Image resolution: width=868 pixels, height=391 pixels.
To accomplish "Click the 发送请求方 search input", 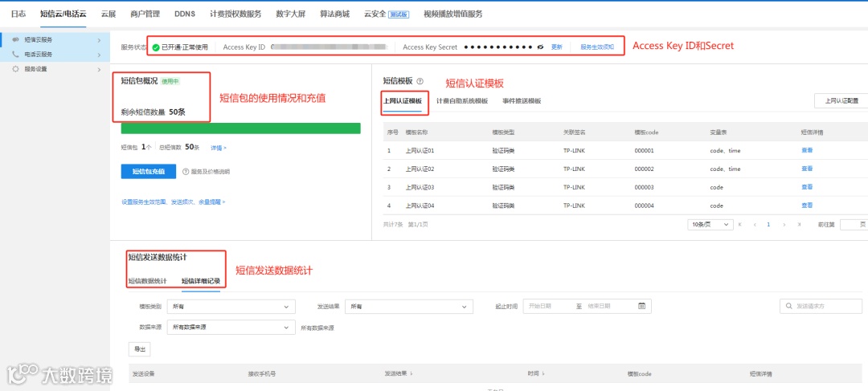I will 821,306.
